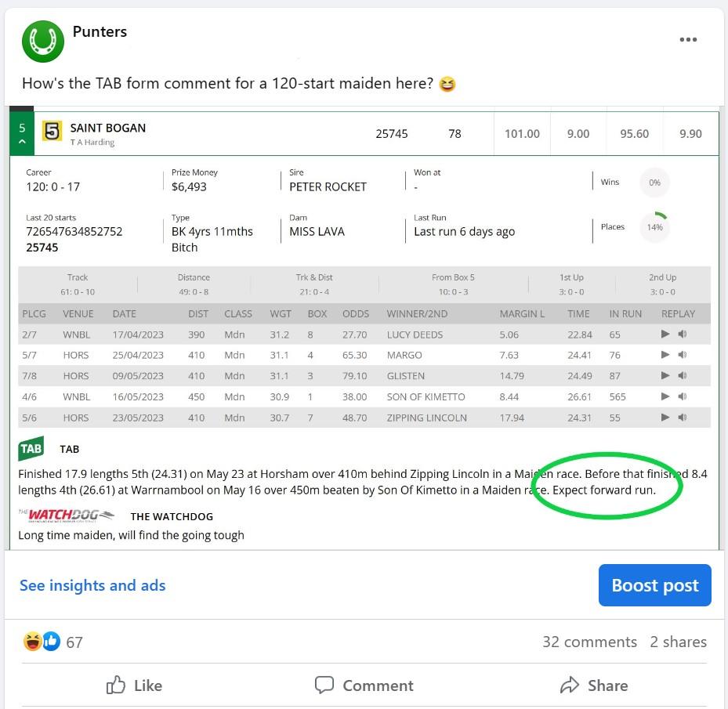View the 32 comments

(x=589, y=642)
